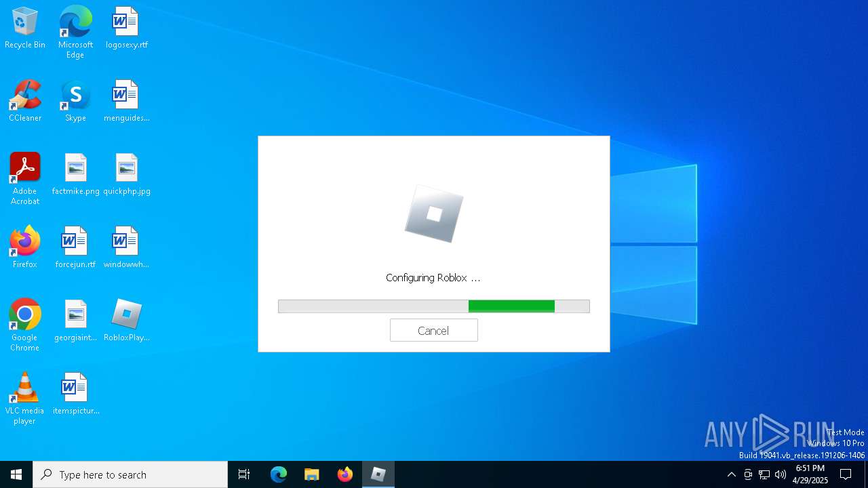The image size is (868, 488).
Task: Open the notification center
Action: [846, 474]
